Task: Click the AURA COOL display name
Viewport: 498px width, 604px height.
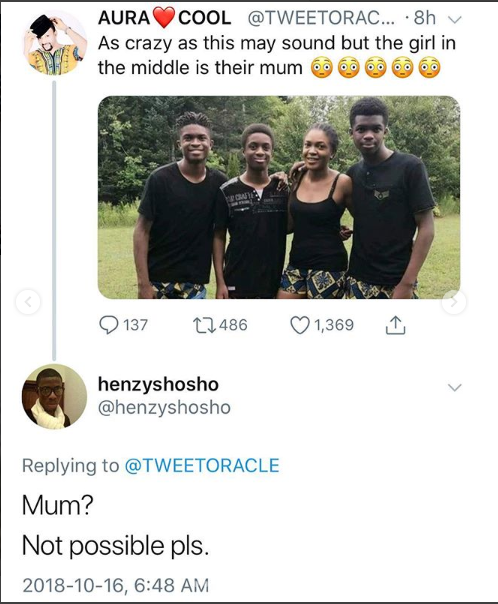Action: [x=164, y=18]
